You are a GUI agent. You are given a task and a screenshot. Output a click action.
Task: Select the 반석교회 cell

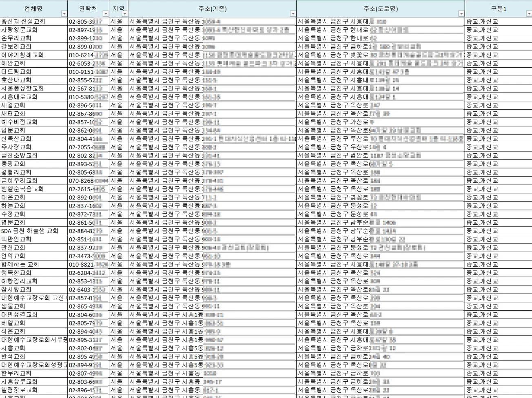point(34,356)
